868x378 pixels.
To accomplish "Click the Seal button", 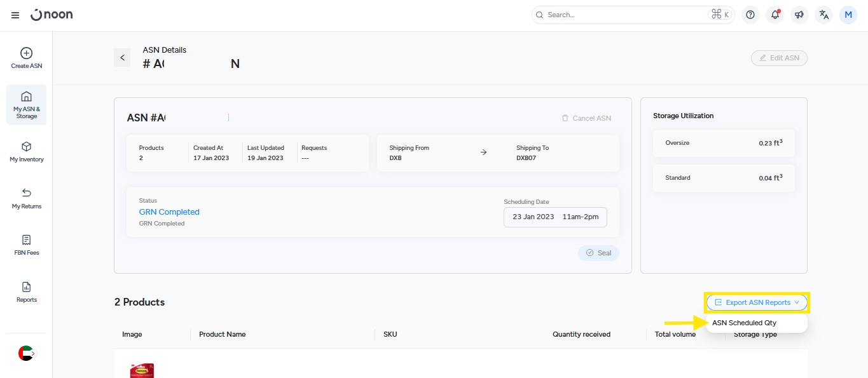I will [x=598, y=253].
